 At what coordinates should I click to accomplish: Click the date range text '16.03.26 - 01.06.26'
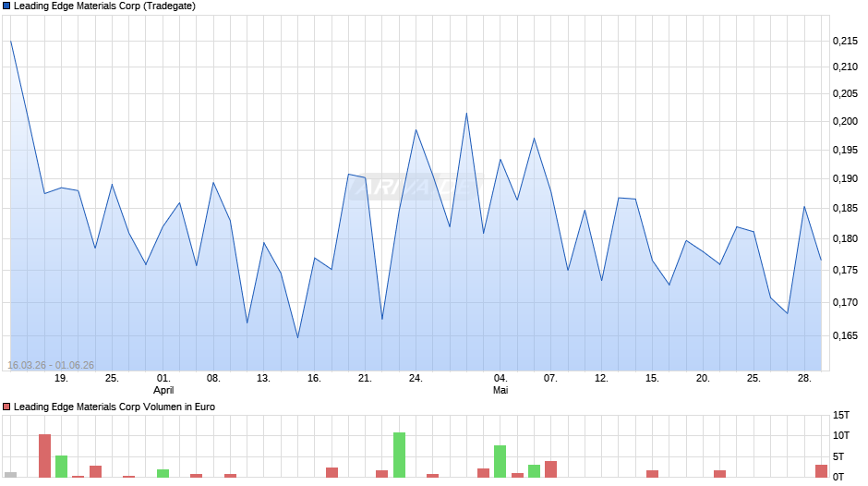coord(51,365)
